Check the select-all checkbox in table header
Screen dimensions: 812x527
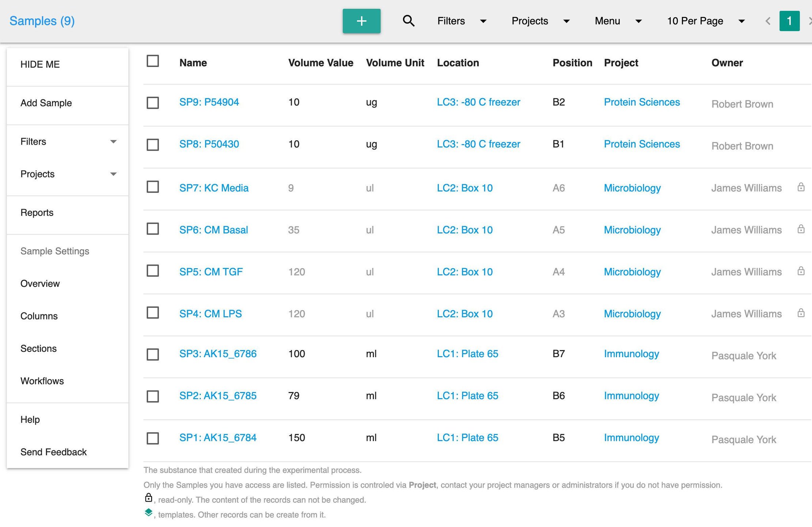point(153,61)
